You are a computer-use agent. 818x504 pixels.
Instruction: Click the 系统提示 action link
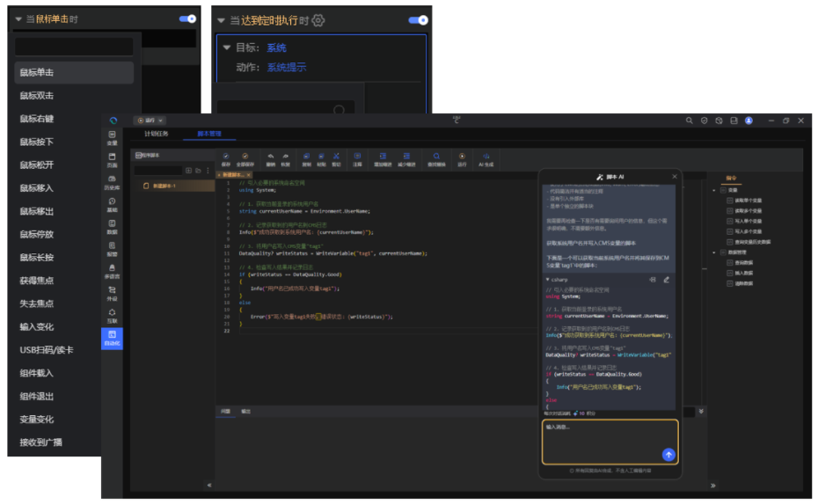(287, 68)
